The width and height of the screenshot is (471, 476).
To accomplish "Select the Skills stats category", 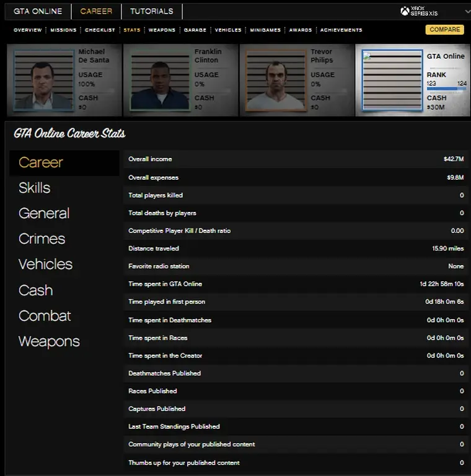I will [35, 188].
